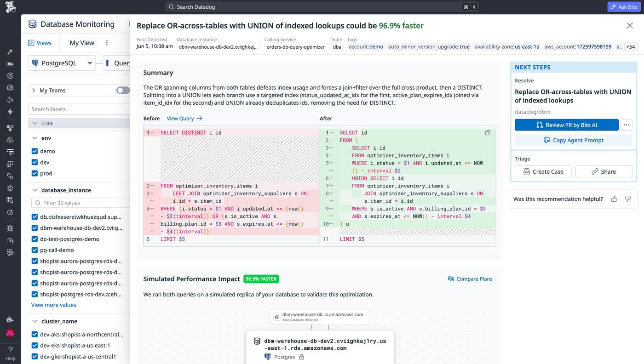The image size is (644, 364).
Task: Give thumbs up to the recommendation
Action: (x=614, y=199)
